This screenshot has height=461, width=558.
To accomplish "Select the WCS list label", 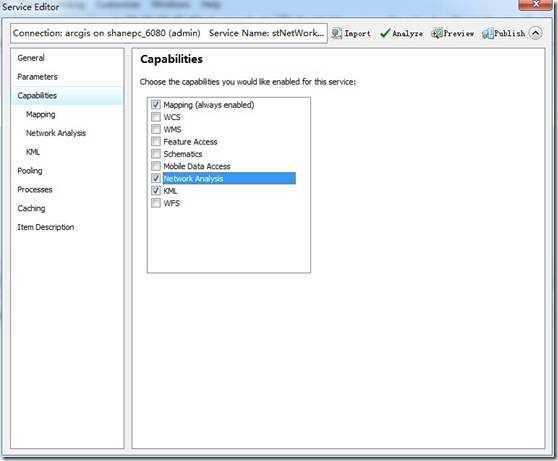I will click(172, 117).
